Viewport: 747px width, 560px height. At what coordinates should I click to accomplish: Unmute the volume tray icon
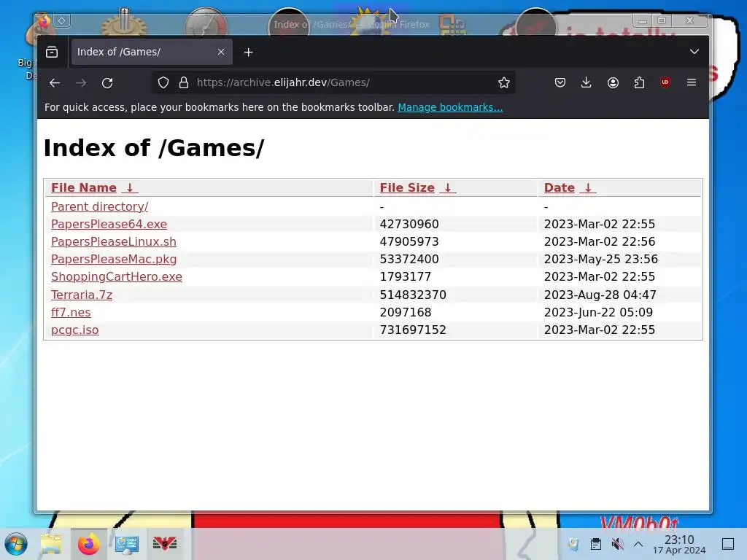click(617, 544)
